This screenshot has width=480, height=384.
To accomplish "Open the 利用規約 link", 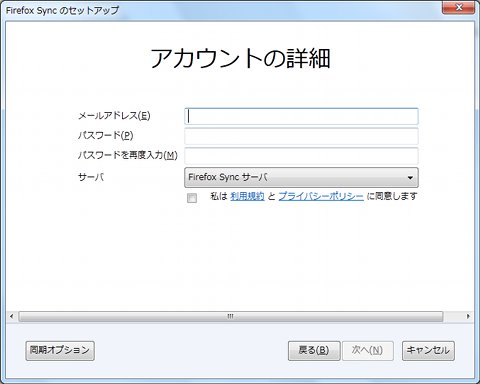I will click(x=247, y=196).
